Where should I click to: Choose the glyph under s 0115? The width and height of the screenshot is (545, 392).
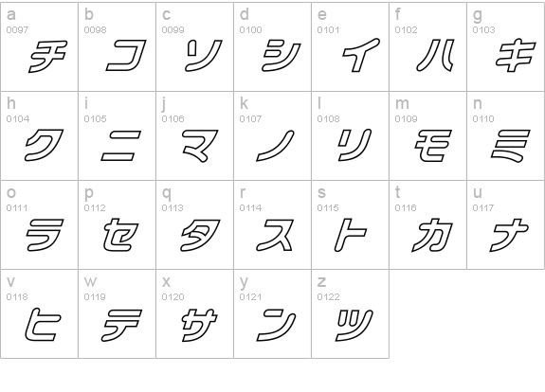click(x=351, y=235)
